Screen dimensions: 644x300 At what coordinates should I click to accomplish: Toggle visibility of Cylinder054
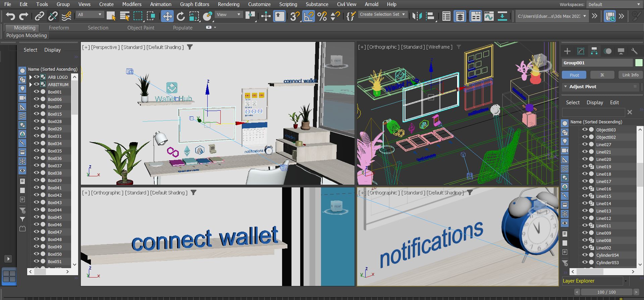pos(585,255)
